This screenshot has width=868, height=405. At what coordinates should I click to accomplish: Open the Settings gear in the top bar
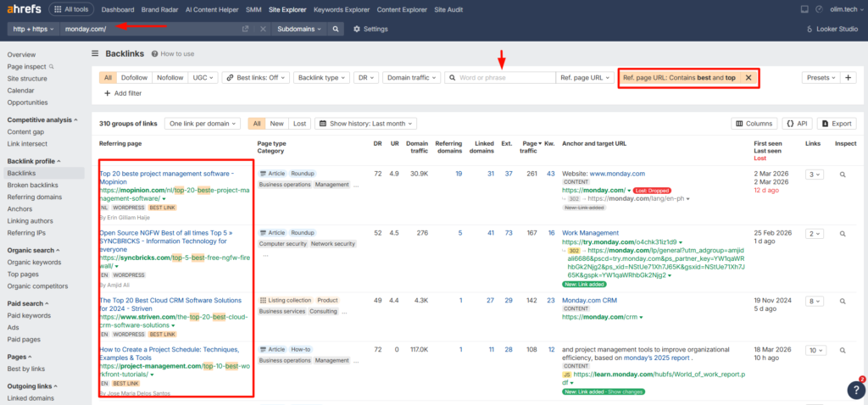point(370,29)
